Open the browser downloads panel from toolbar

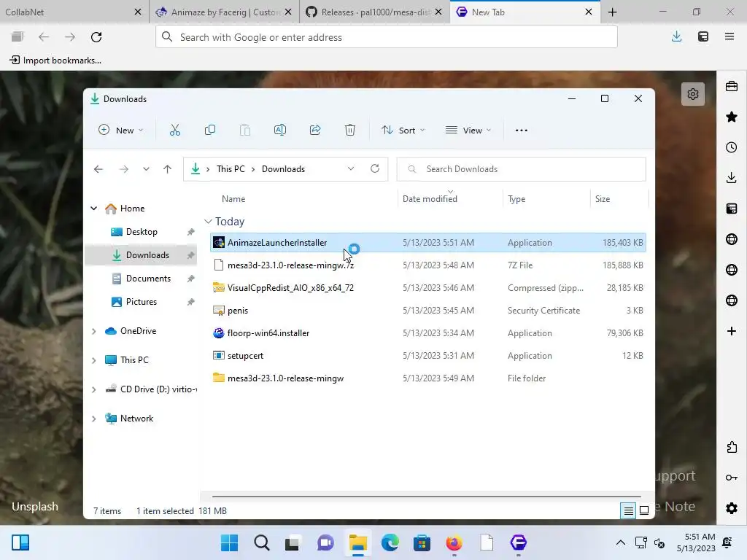pos(676,36)
